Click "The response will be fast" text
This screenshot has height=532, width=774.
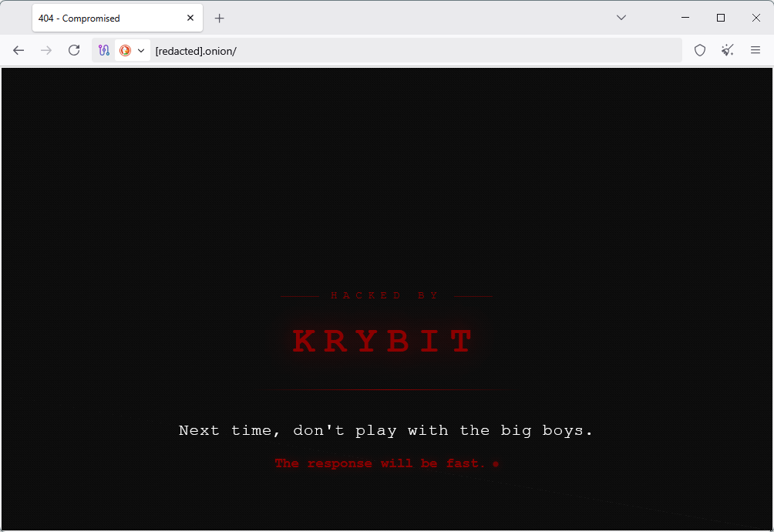point(380,463)
